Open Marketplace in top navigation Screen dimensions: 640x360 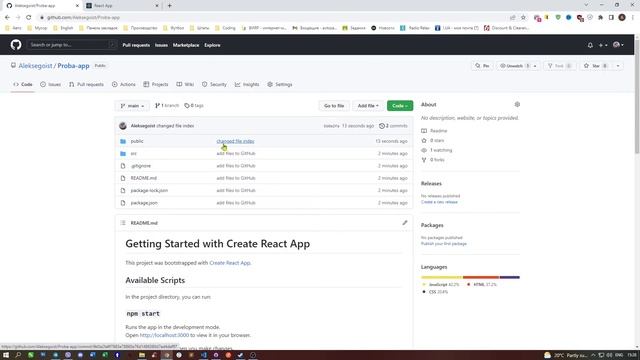pyautogui.click(x=186, y=45)
